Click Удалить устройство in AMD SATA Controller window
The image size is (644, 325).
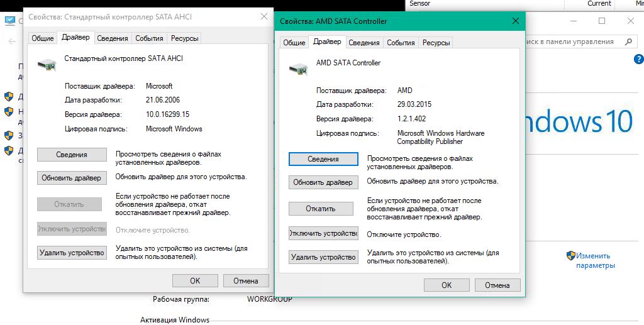click(323, 257)
